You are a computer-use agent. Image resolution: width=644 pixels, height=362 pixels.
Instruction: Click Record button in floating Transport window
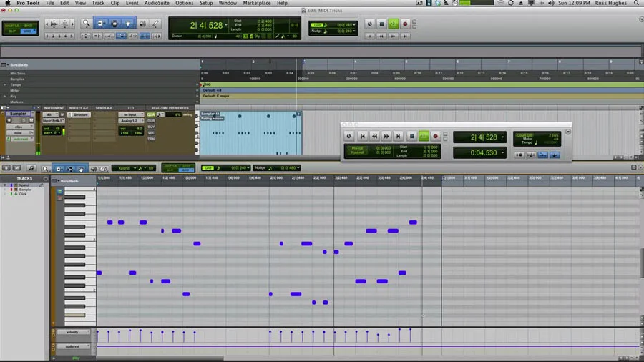[436, 136]
